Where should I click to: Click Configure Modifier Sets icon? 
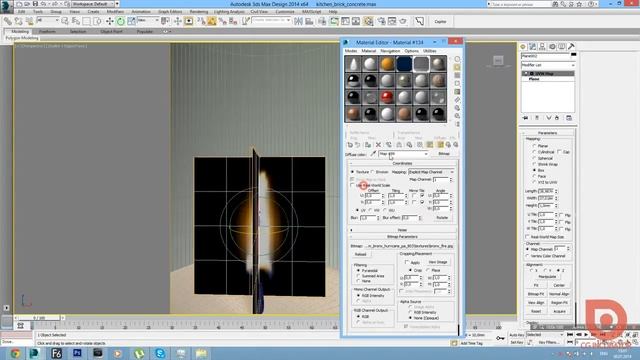pyautogui.click(x=569, y=118)
